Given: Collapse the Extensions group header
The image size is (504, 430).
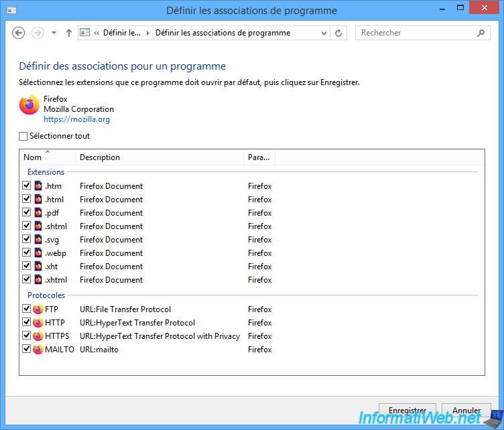Looking at the screenshot, I should point(46,172).
